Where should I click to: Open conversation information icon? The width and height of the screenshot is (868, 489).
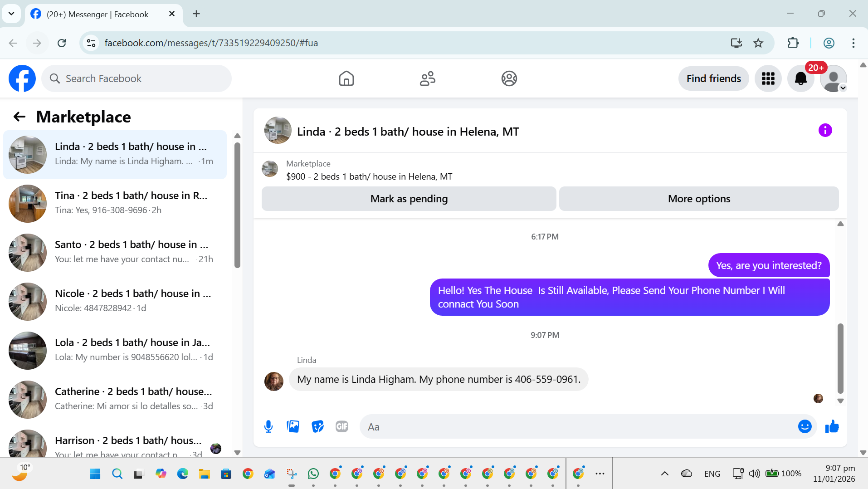[x=825, y=131]
